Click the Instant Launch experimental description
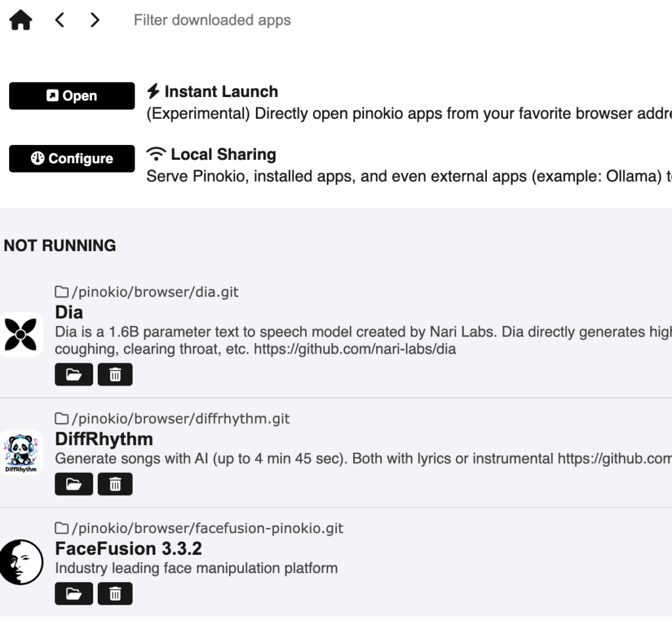Image resolution: width=672 pixels, height=621 pixels. 409,113
